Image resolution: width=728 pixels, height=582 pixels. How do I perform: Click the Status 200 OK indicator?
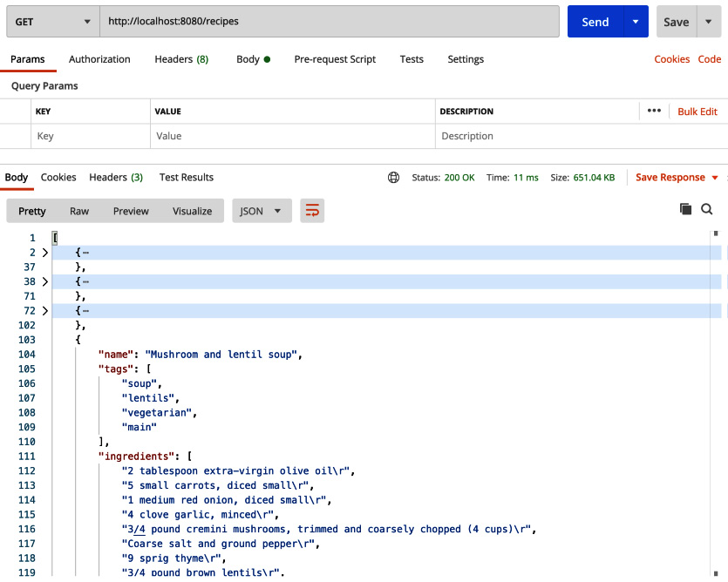point(443,178)
